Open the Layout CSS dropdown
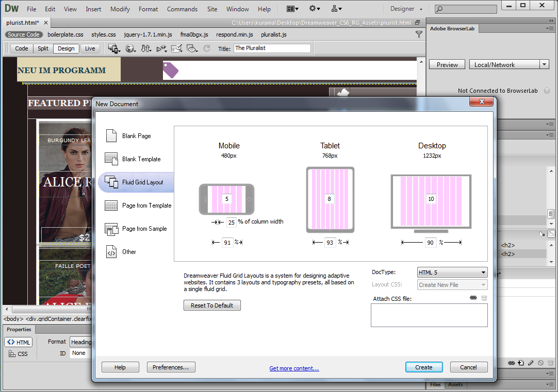 [452, 285]
